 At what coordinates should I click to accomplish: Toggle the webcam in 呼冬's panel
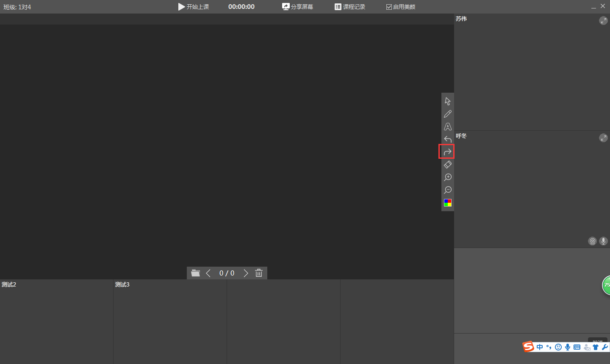[x=592, y=241]
